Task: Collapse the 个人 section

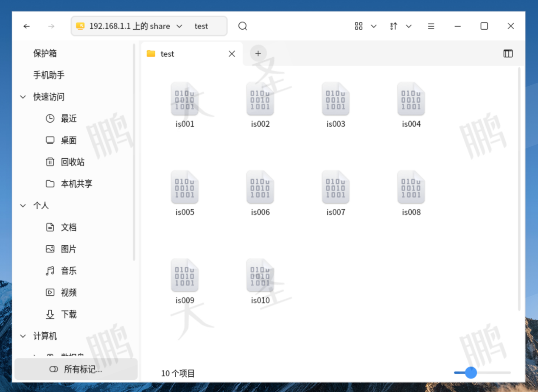Action: (23, 206)
